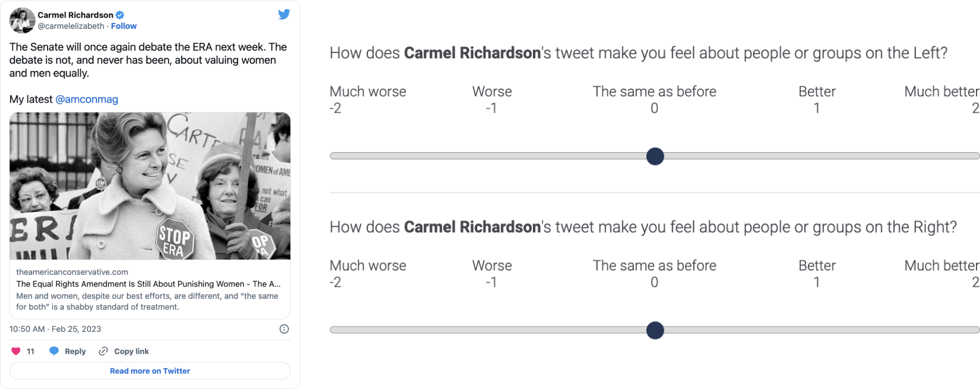Click the tweet timestamp Feb 25, 2023
Viewport: 980px width, 390px height.
pos(55,329)
